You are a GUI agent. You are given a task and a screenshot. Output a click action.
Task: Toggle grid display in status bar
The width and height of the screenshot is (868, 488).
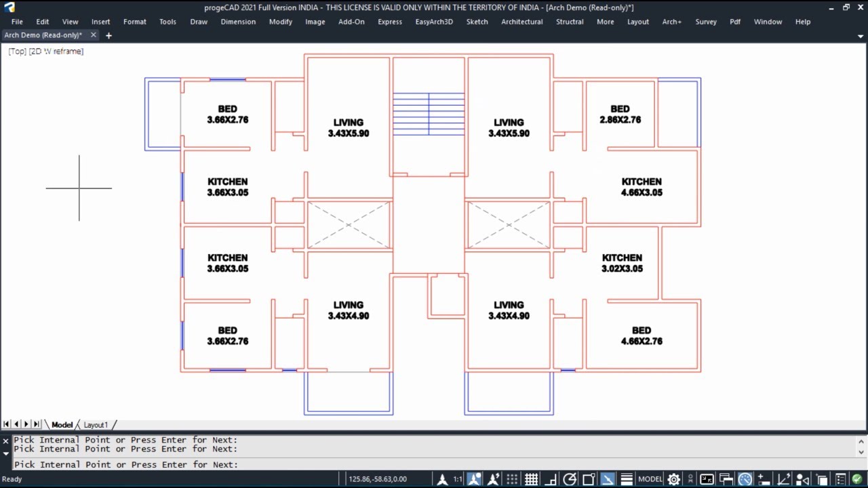click(531, 479)
